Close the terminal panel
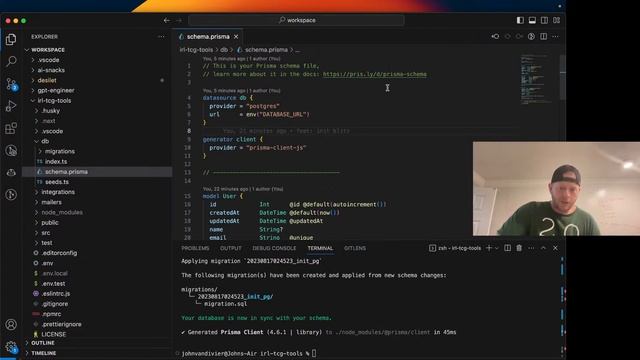The width and height of the screenshot is (640, 360). pos(555,248)
